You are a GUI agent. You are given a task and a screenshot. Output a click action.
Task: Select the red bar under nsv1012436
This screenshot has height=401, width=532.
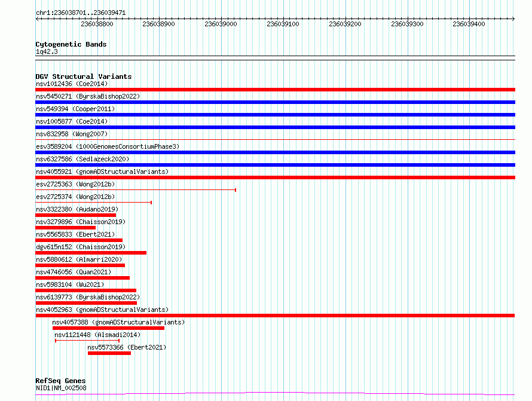(275, 90)
